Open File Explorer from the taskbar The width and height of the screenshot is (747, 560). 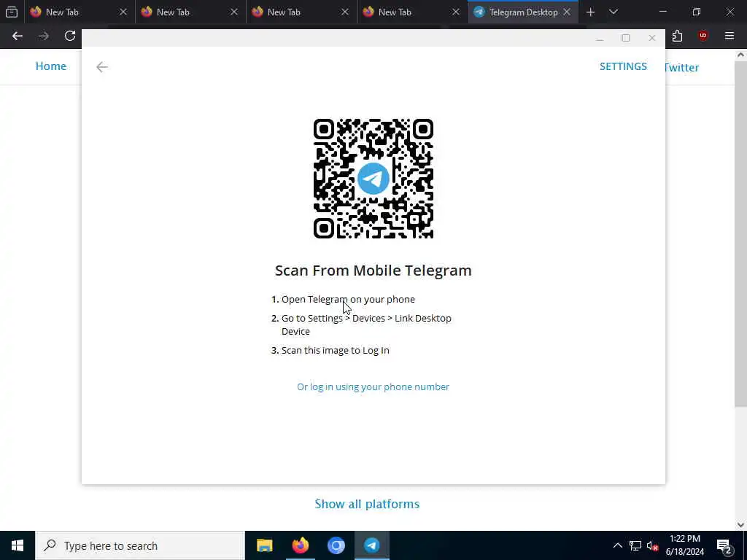(x=264, y=545)
